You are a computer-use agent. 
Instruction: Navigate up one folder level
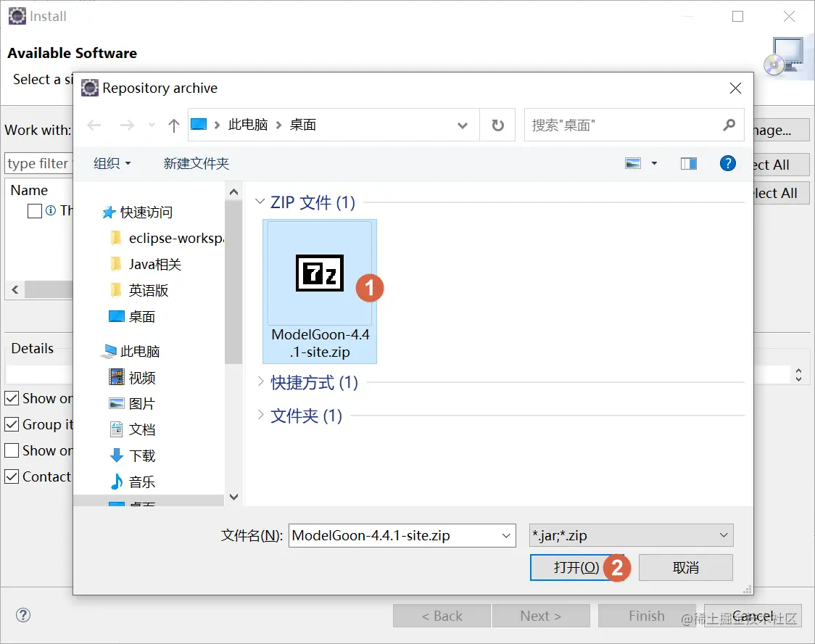click(173, 124)
